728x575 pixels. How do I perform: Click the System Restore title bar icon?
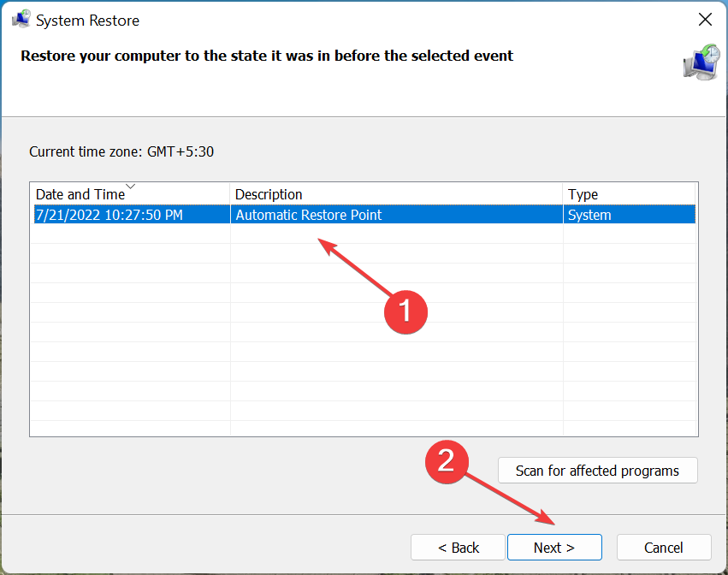pyautogui.click(x=21, y=19)
